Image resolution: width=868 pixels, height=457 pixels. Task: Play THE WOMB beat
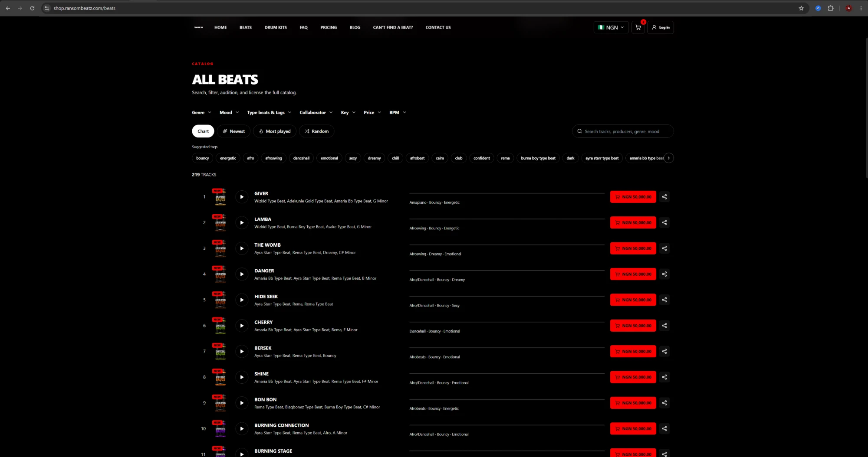tap(242, 248)
